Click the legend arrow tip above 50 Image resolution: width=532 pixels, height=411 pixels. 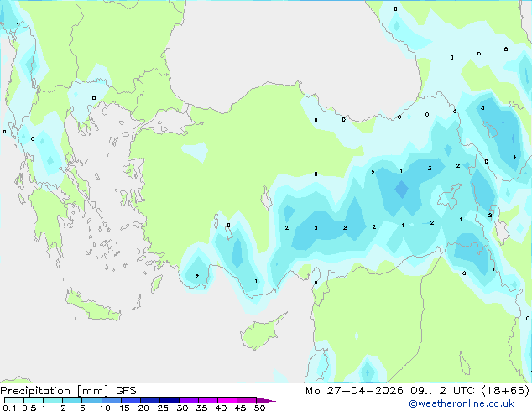(266, 400)
